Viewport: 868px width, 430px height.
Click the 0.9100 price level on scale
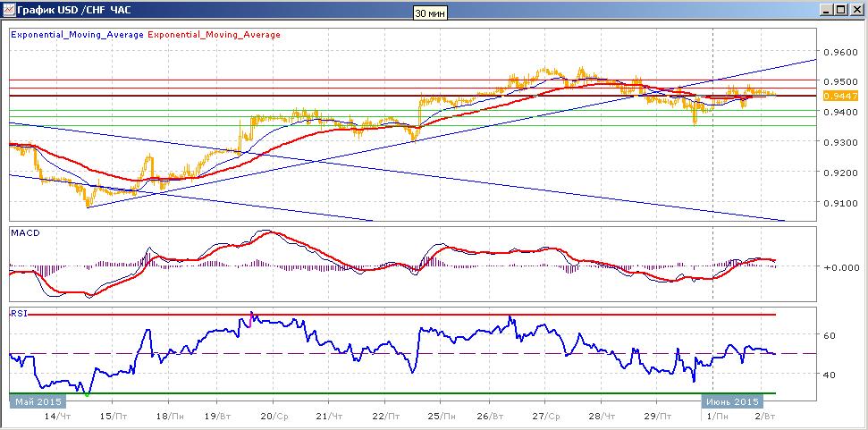[x=841, y=203]
